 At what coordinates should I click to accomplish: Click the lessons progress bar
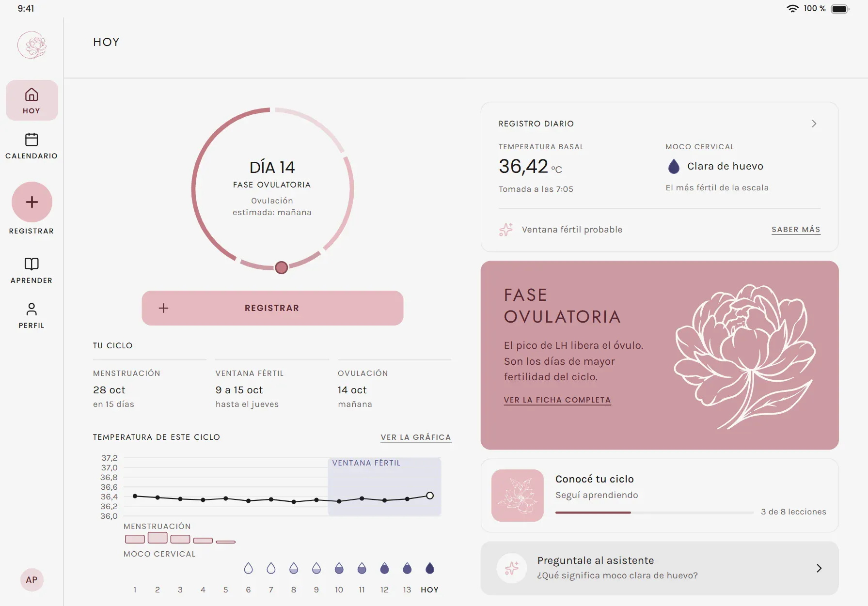pos(654,512)
